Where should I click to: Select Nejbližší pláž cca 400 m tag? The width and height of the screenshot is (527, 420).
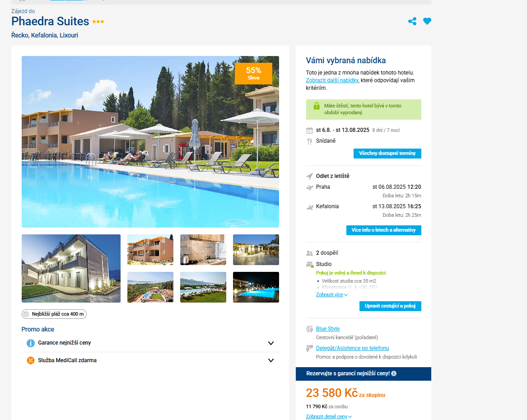coord(54,314)
